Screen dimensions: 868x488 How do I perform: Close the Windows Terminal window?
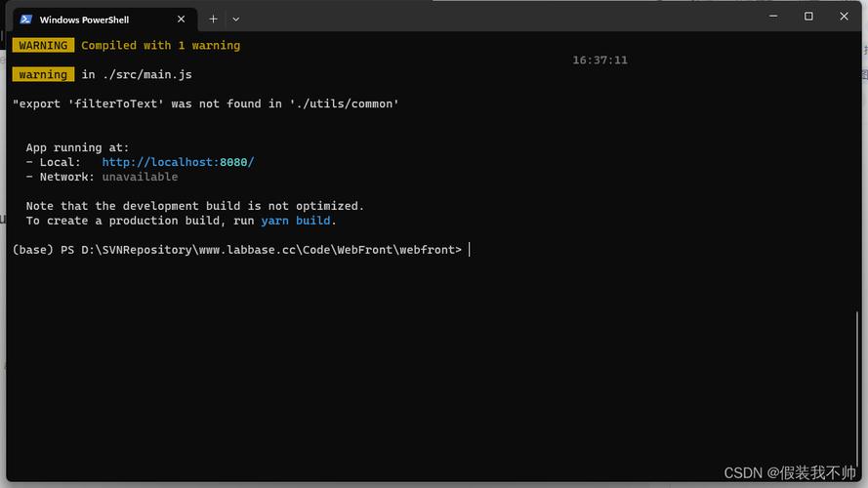845,17
